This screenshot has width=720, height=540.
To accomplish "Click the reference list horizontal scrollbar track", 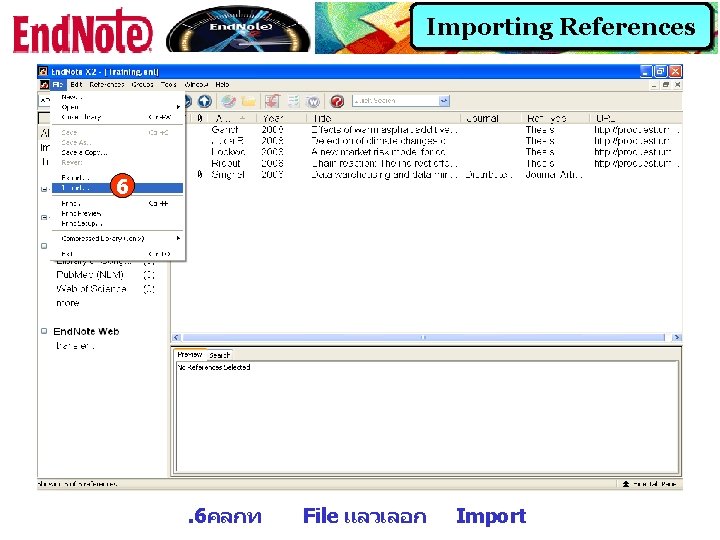I will [x=423, y=337].
